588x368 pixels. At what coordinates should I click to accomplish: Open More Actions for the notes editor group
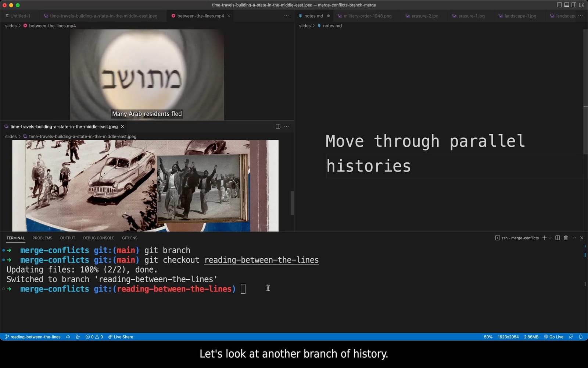(581, 16)
